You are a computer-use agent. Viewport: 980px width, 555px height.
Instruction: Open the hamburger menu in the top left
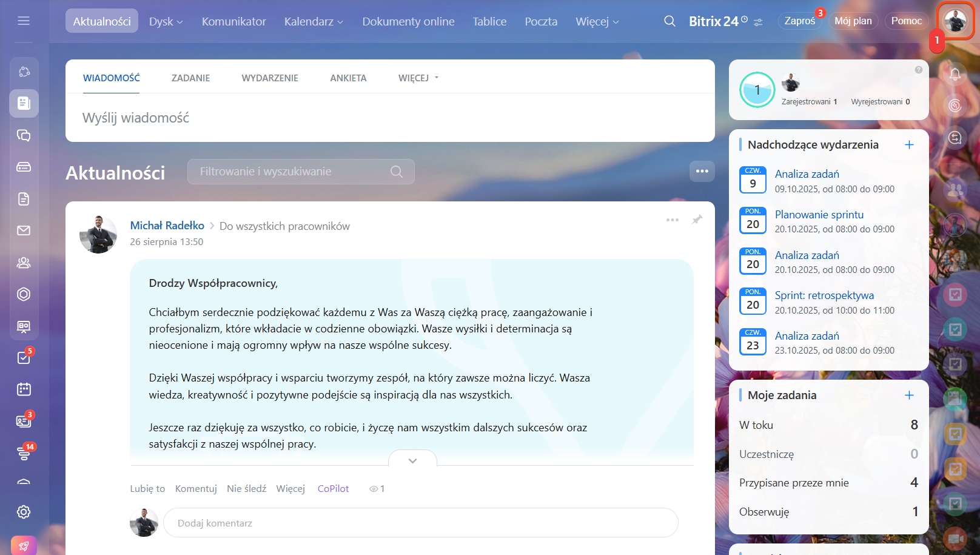coord(24,21)
